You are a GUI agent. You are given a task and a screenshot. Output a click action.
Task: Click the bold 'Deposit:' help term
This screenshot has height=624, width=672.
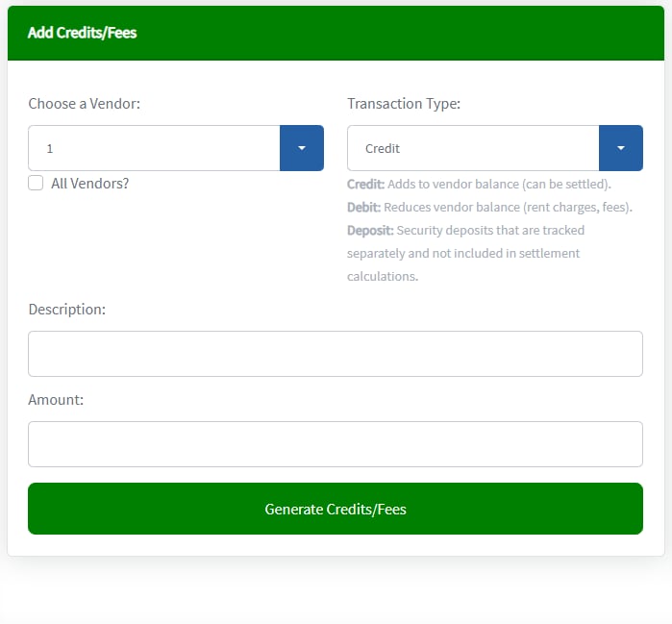(x=370, y=230)
